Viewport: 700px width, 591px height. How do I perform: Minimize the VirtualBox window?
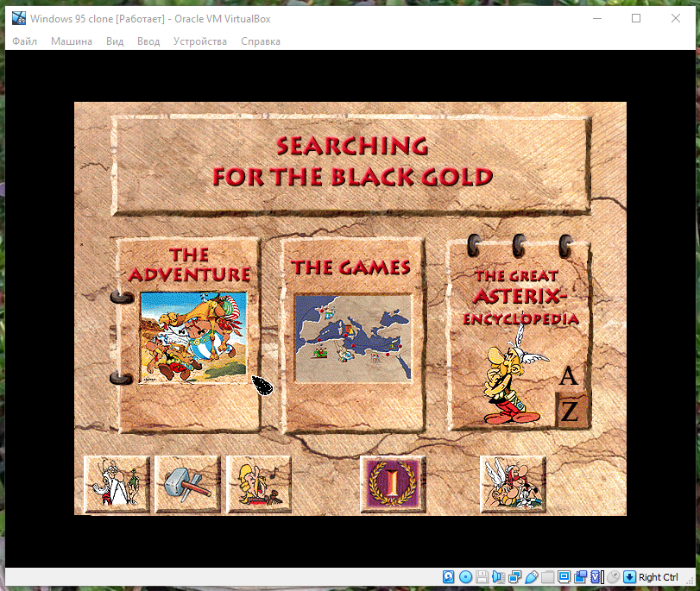[597, 18]
